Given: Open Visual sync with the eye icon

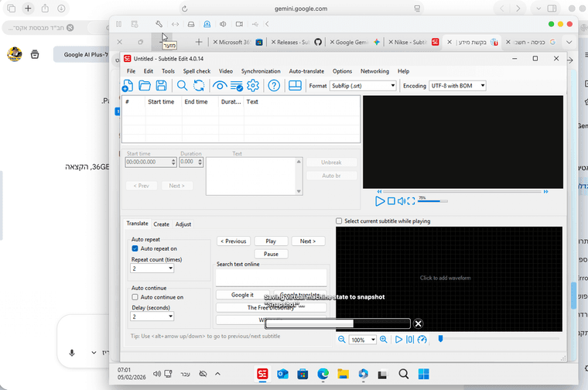Looking at the screenshot, I should (220, 86).
